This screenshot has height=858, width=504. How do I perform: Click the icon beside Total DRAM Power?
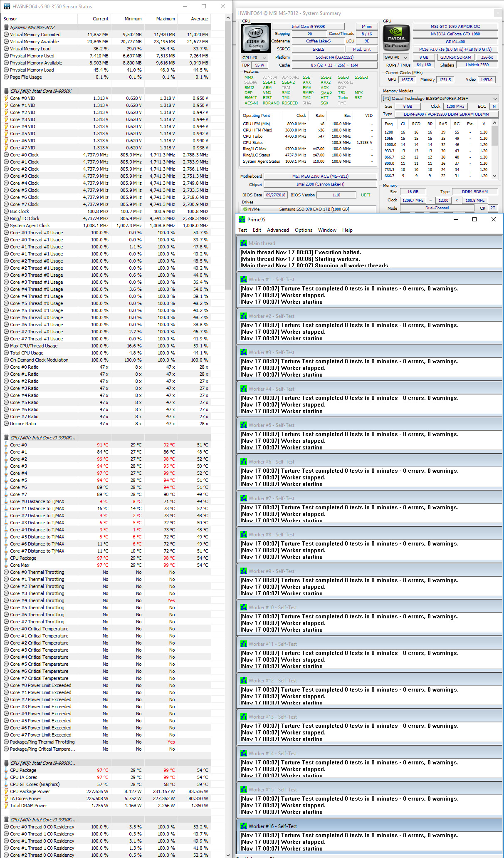pyautogui.click(x=6, y=806)
